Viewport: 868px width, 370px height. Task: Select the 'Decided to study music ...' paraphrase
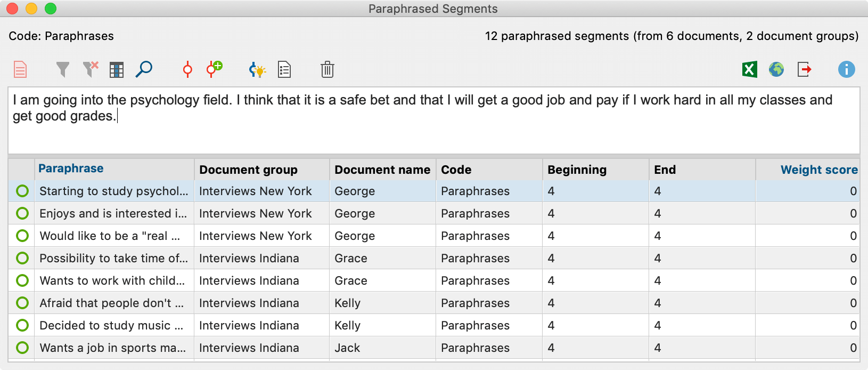coord(111,325)
